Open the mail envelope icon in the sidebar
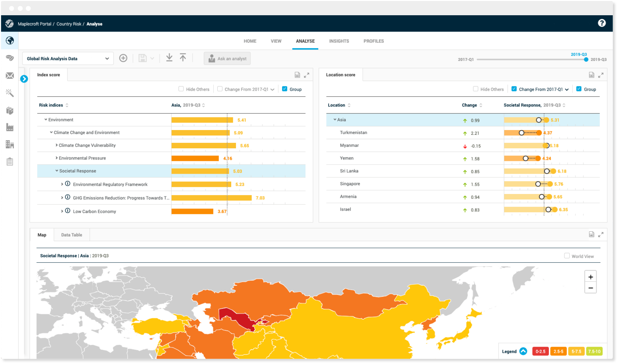The image size is (618, 364). 9,76
